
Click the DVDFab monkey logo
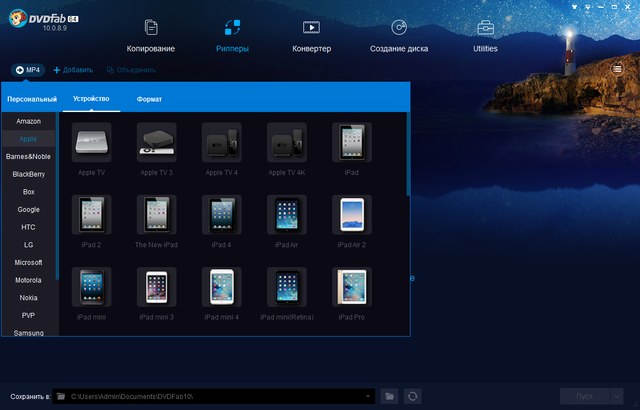pos(18,18)
